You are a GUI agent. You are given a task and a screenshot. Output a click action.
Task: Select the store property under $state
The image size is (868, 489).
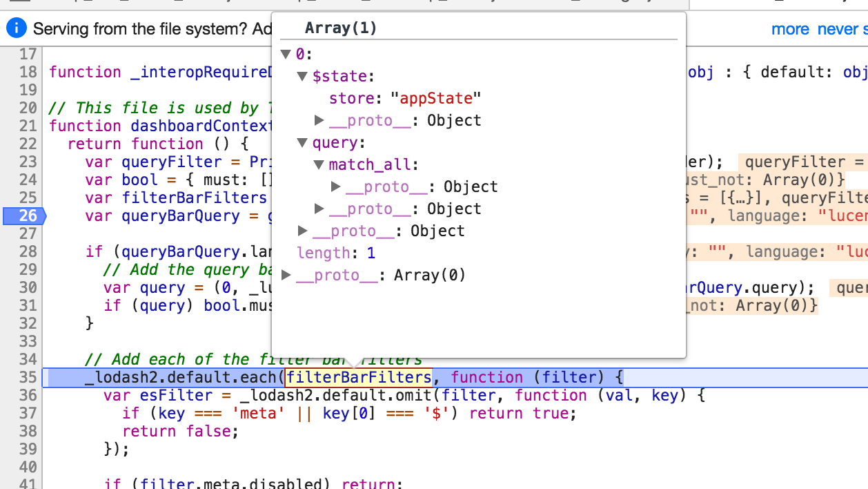(351, 97)
